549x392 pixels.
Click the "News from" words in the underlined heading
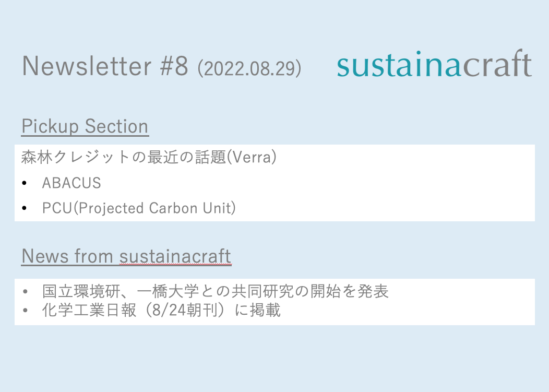(x=67, y=256)
